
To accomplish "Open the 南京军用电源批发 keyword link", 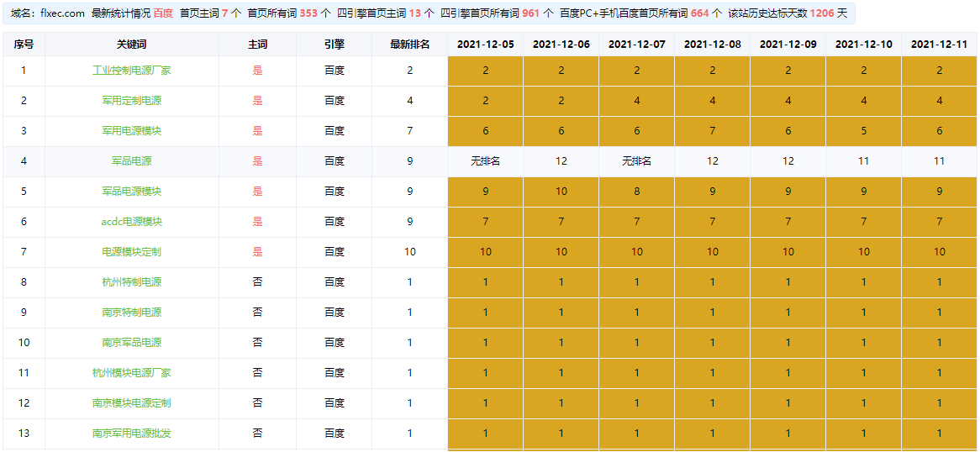I will click(131, 434).
